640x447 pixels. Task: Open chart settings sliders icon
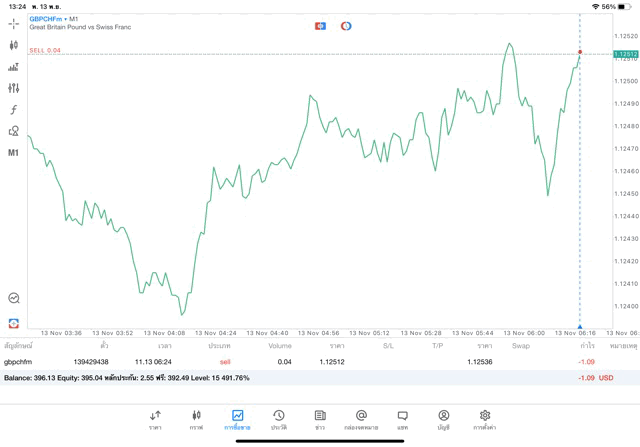tap(13, 89)
